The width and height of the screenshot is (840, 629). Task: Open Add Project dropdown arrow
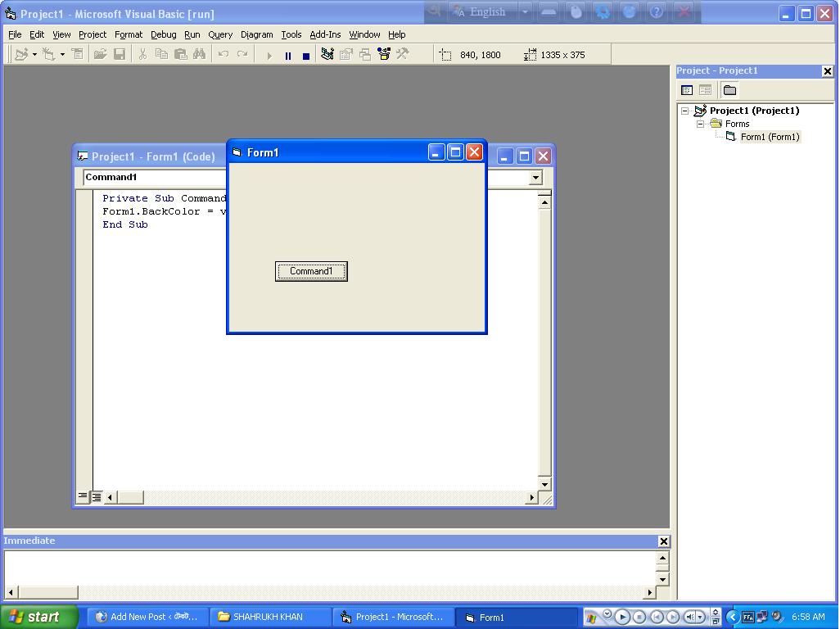click(x=35, y=54)
